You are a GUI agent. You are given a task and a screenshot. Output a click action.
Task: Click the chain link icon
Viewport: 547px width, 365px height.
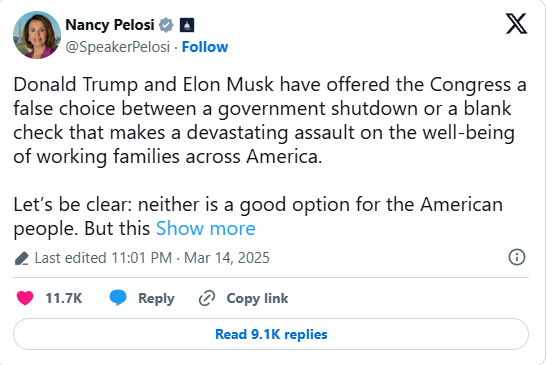pyautogui.click(x=207, y=298)
